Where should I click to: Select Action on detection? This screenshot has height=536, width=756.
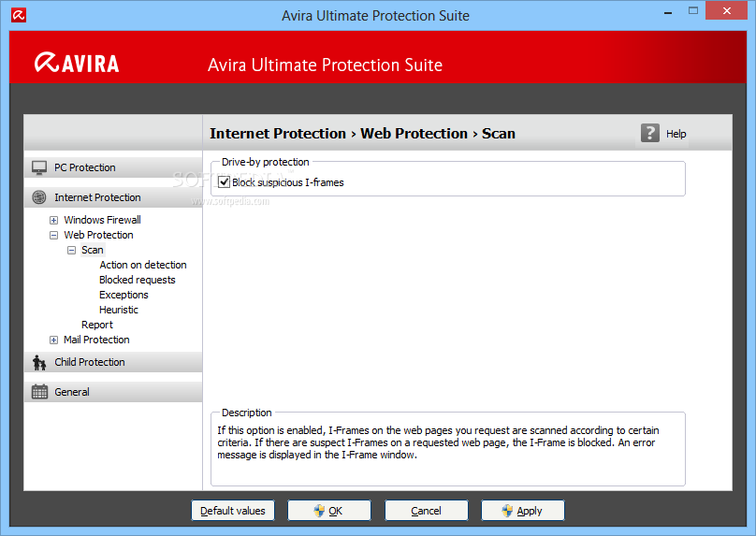coord(143,265)
